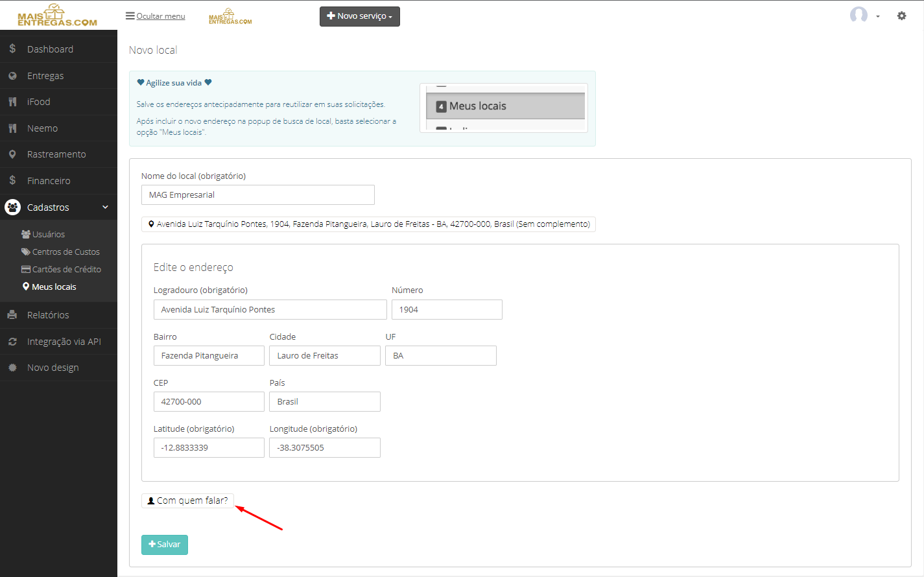Focus the Longitude field
Screen dimensions: 924x577
[325, 448]
